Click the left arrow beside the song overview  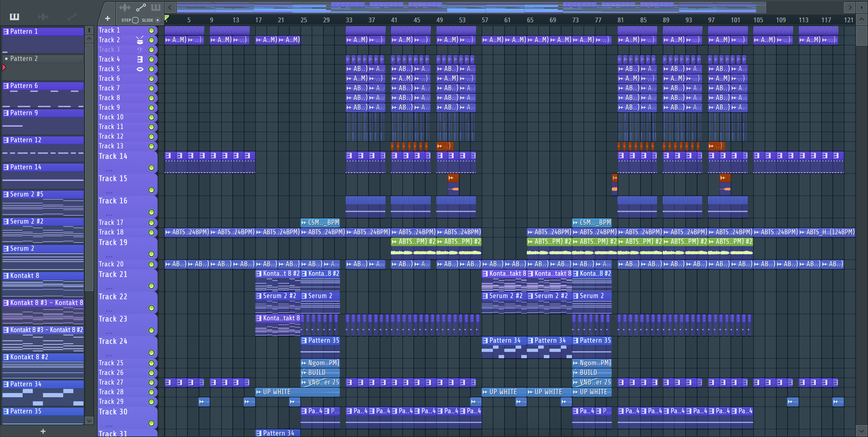click(x=170, y=8)
